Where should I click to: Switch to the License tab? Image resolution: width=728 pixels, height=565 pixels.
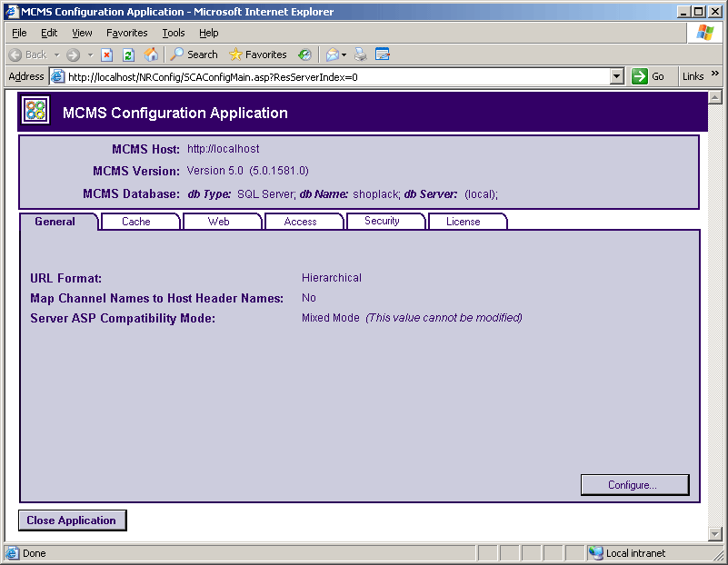click(467, 222)
